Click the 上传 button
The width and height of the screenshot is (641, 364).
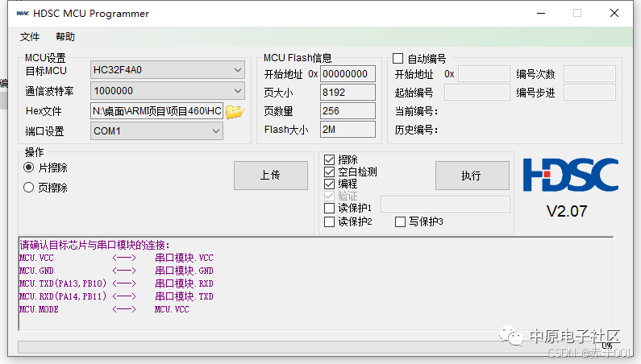coord(271,176)
